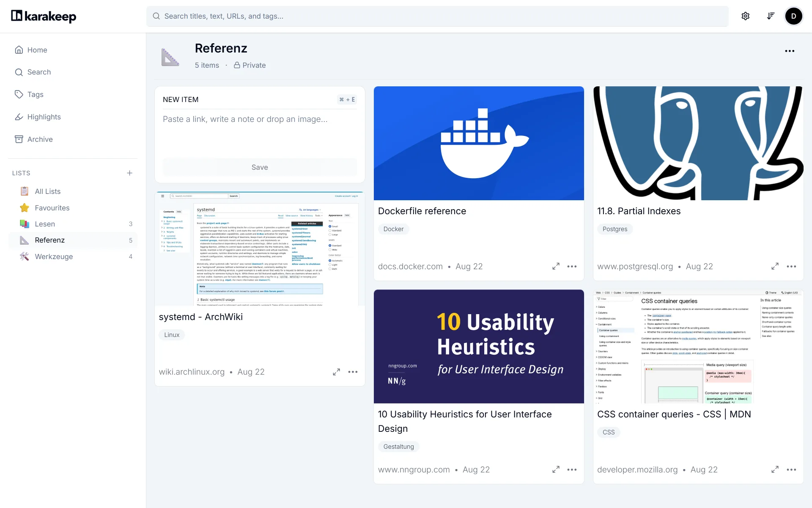Image resolution: width=812 pixels, height=508 pixels.
Task: Open wiki.archlinux.org source link
Action: click(192, 372)
